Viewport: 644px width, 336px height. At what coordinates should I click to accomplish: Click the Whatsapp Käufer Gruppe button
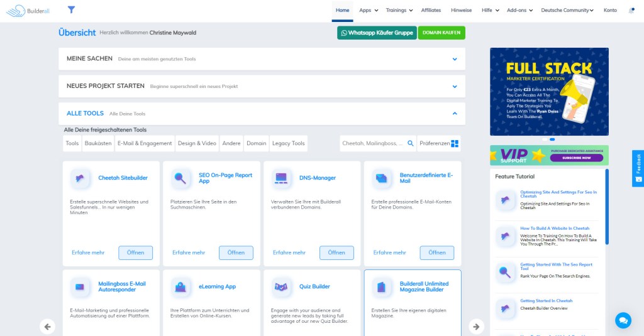click(x=377, y=33)
